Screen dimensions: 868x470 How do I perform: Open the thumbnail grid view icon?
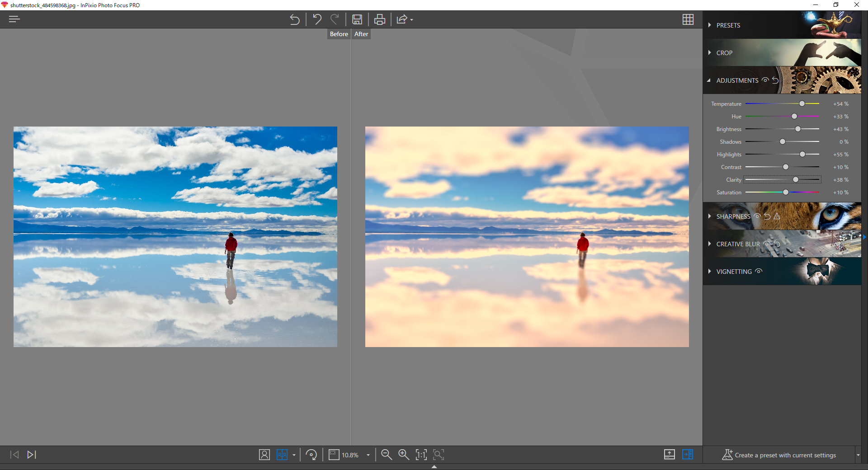coord(688,19)
